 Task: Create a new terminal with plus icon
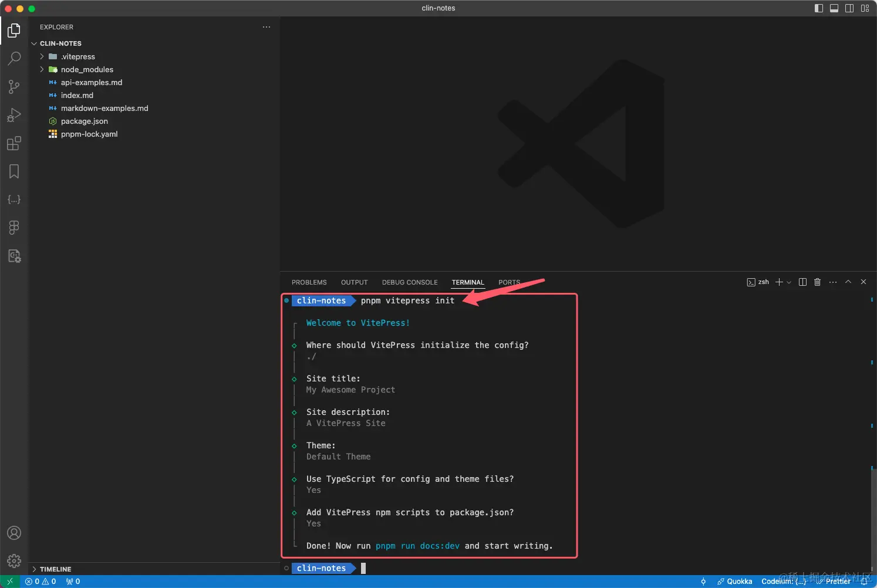pos(779,282)
